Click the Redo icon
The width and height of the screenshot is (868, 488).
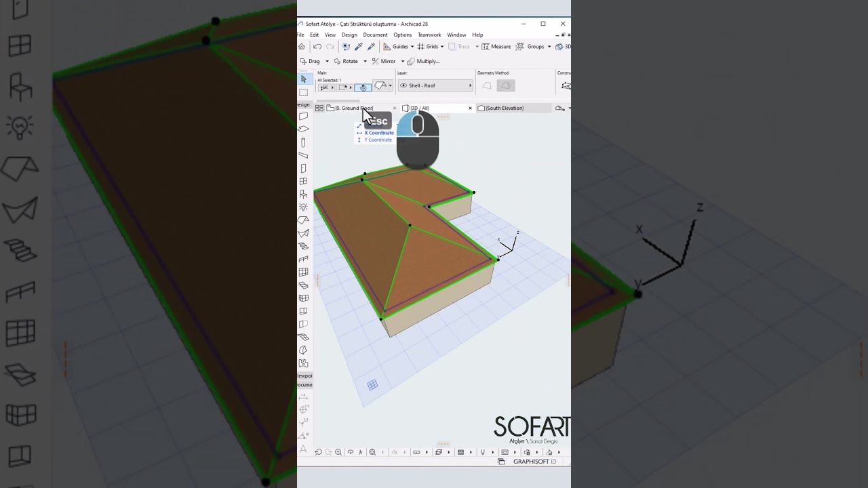[330, 47]
